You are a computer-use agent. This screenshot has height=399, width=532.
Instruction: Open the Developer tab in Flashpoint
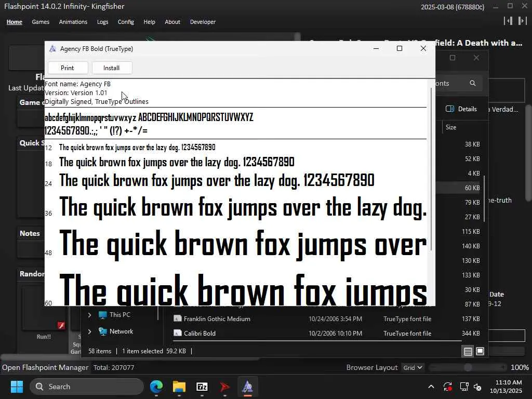pos(203,22)
